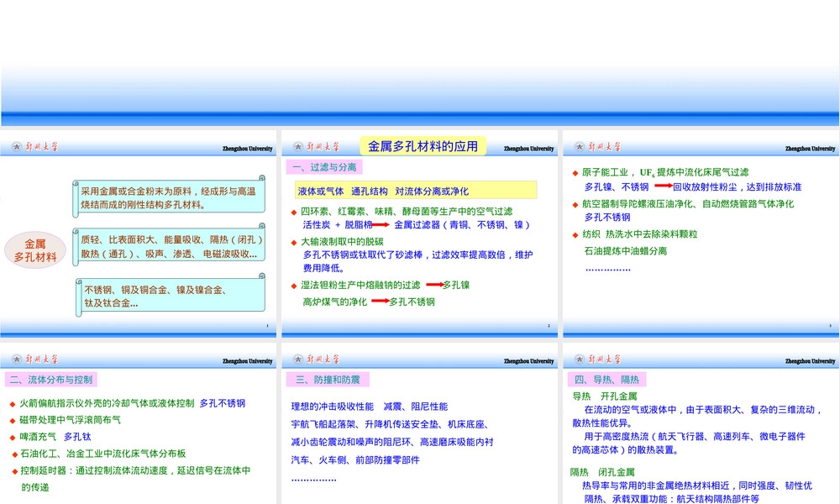
Task: Click the line 理想的冲击吸收性能 减震、阻尼性能
Action: pyautogui.click(x=369, y=407)
